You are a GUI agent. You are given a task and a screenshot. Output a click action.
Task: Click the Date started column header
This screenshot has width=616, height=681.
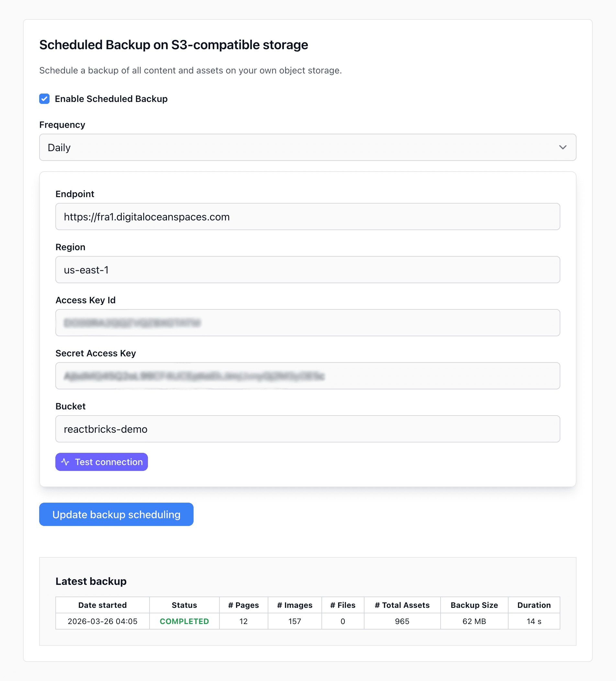[102, 605]
